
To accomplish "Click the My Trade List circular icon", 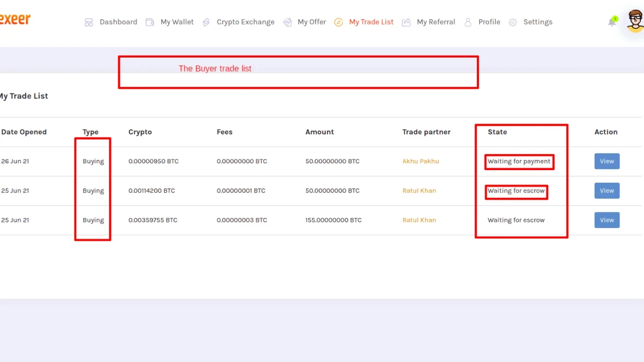I will click(x=339, y=22).
